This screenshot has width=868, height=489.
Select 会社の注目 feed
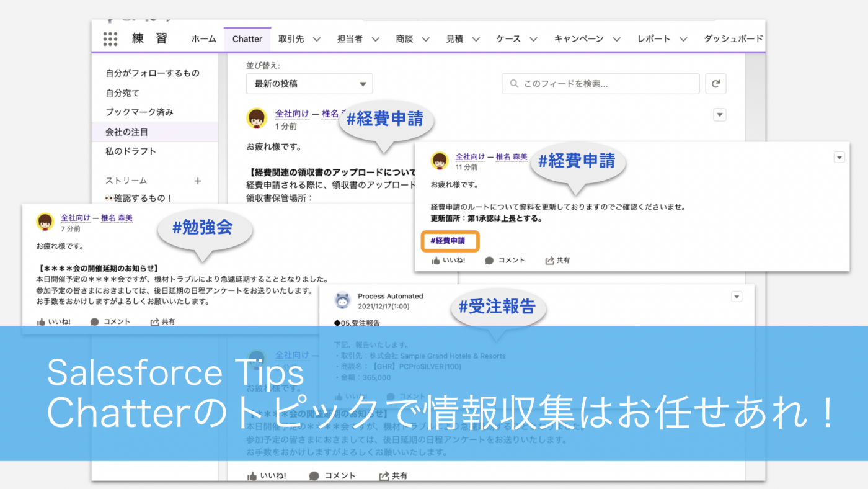154,132
